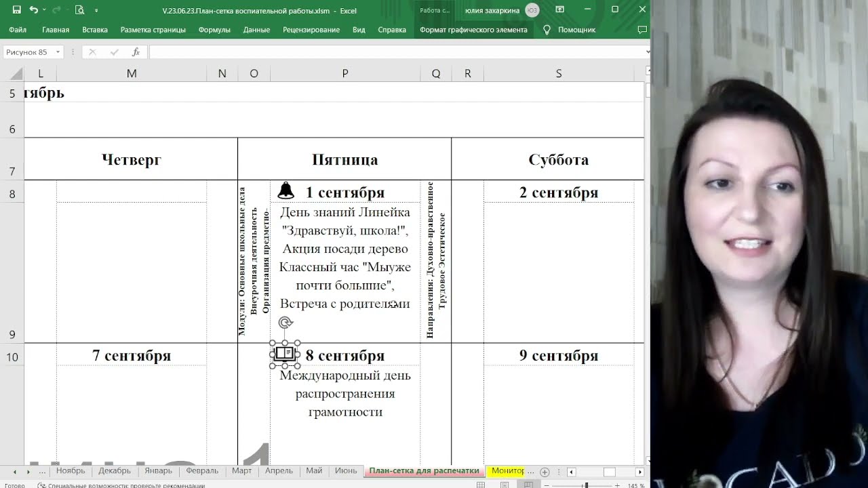Click accessibility check in status bar
The image size is (868, 488).
(x=121, y=485)
